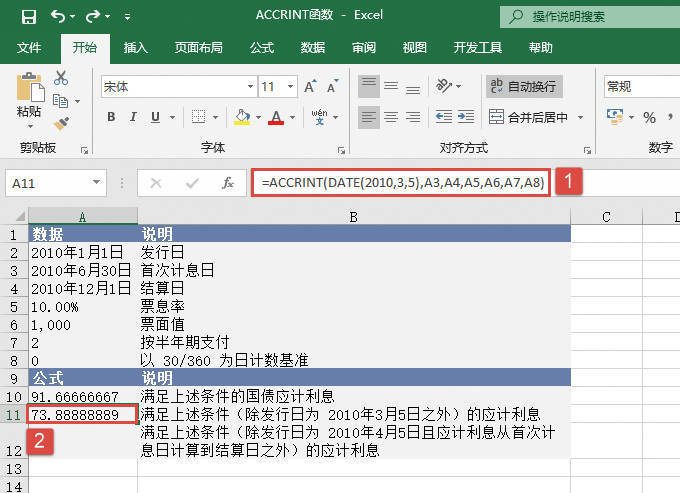Open the 对齐方式 dialog launcher

coord(587,150)
